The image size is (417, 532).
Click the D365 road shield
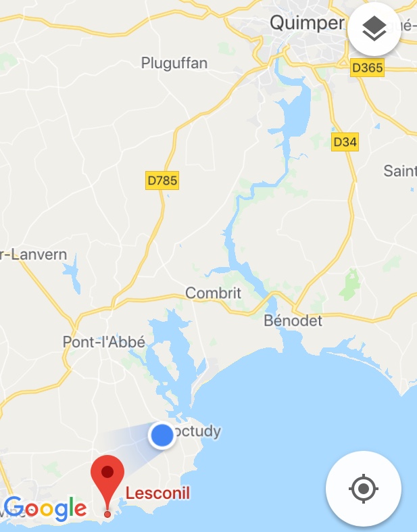pos(367,68)
